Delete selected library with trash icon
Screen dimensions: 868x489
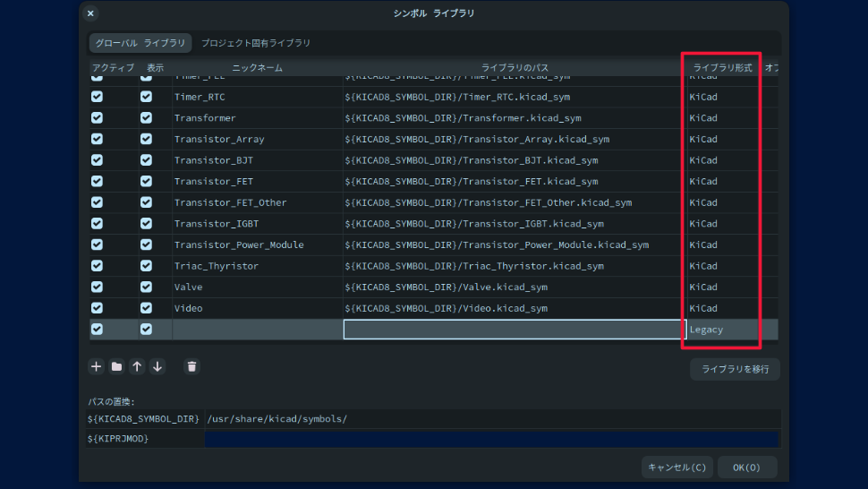191,366
